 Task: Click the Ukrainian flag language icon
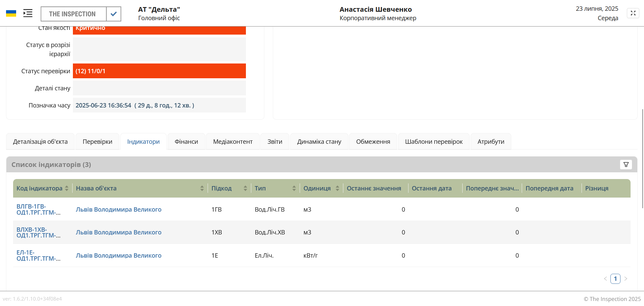(11, 13)
